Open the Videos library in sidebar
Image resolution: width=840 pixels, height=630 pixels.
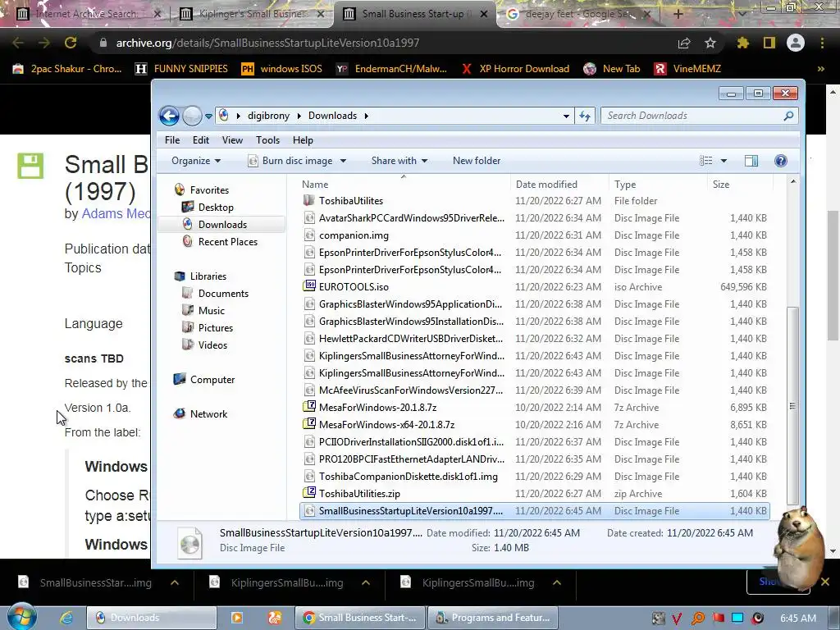coord(212,345)
